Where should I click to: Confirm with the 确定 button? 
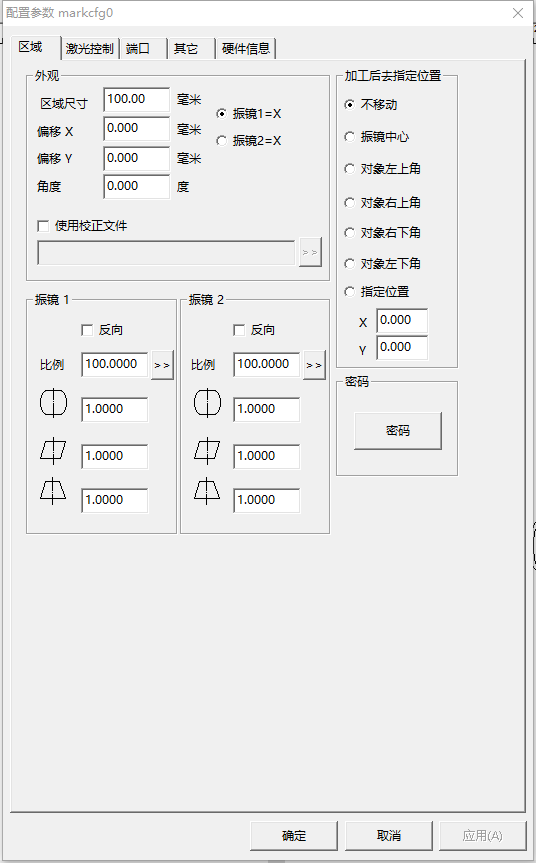point(294,835)
